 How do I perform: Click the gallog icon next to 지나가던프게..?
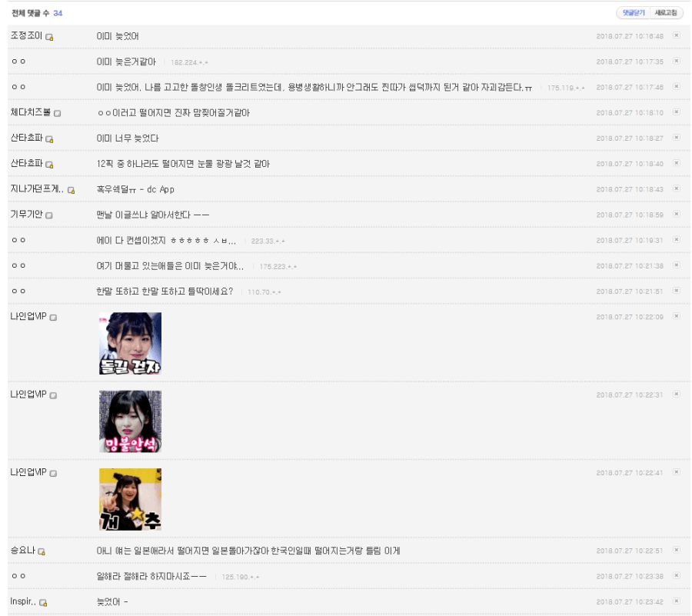(x=72, y=190)
